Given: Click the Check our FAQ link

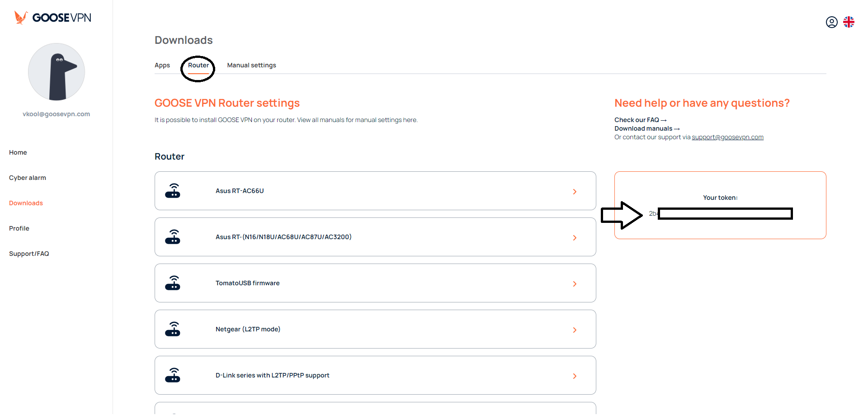Looking at the screenshot, I should coord(640,120).
